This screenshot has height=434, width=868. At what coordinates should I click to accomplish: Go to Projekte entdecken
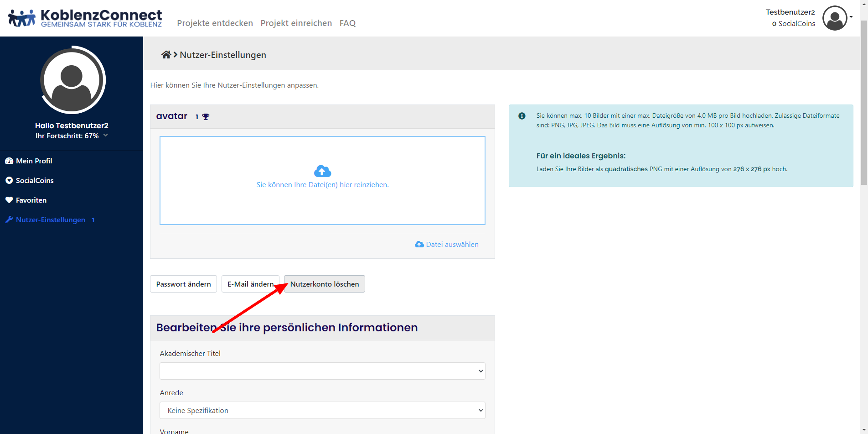click(215, 23)
